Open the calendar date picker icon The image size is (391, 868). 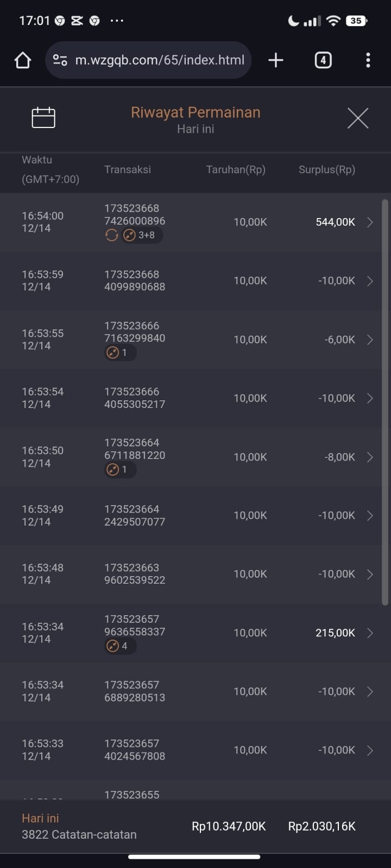click(43, 117)
